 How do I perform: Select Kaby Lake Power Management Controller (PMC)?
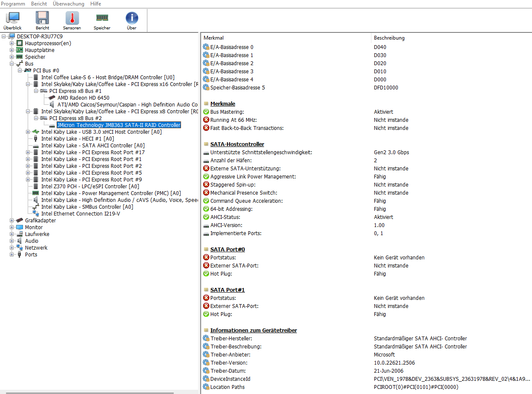(x=111, y=193)
